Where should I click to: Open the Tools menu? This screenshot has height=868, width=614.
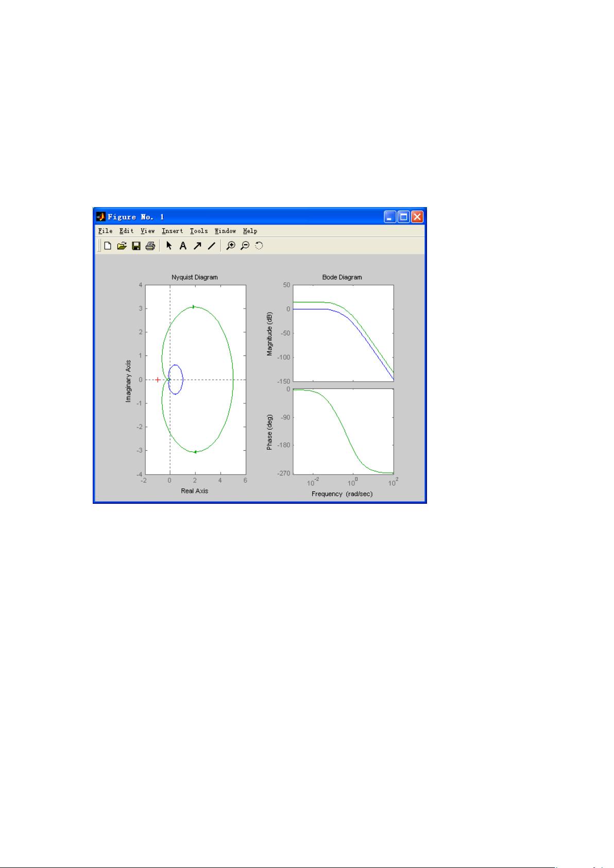click(199, 231)
